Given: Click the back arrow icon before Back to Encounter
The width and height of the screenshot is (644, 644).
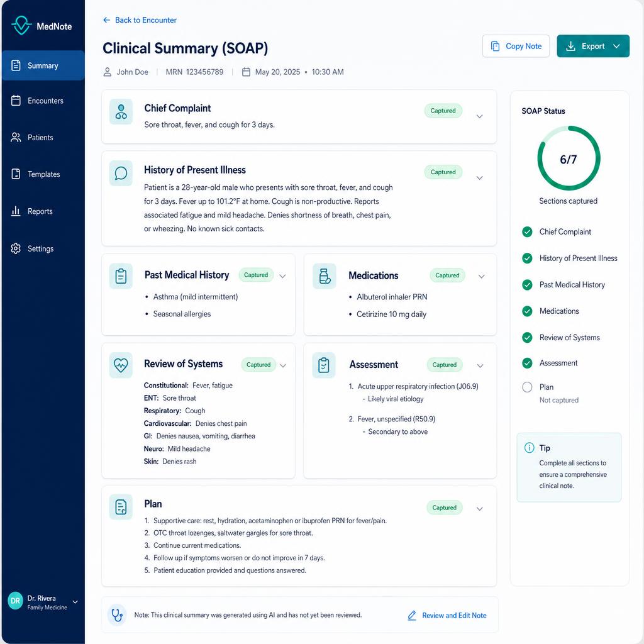Looking at the screenshot, I should tap(107, 20).
